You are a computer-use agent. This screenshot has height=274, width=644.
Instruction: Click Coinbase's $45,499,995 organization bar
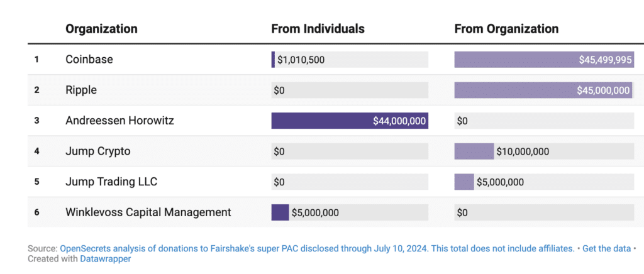[544, 60]
